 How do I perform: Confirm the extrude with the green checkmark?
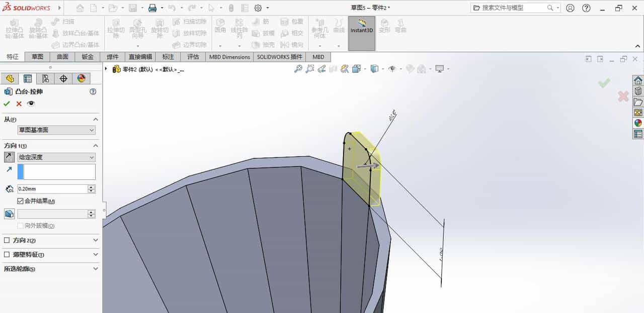coord(7,103)
